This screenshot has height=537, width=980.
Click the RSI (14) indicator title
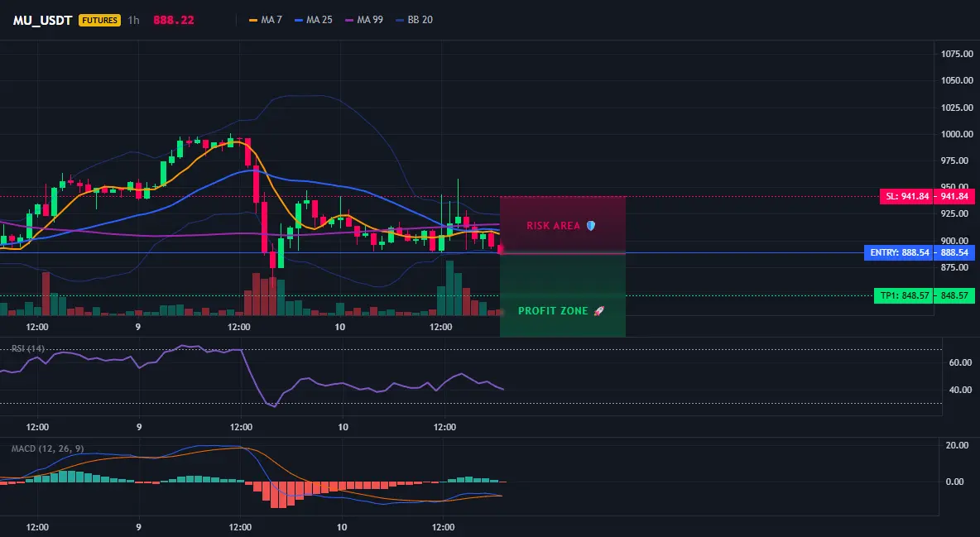[x=27, y=348]
